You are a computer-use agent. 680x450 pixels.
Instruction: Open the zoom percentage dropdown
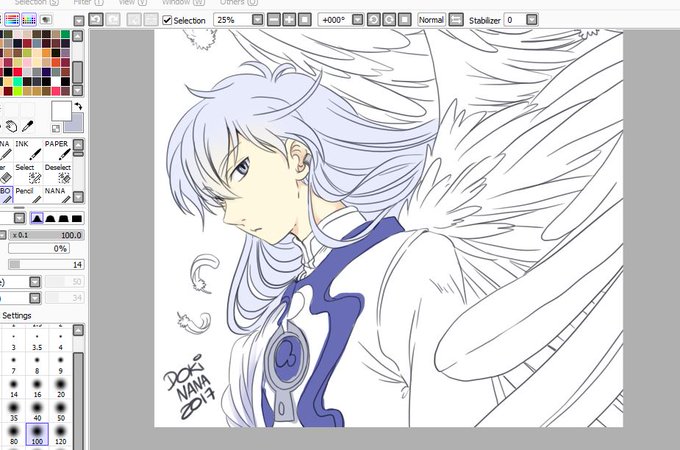click(257, 20)
